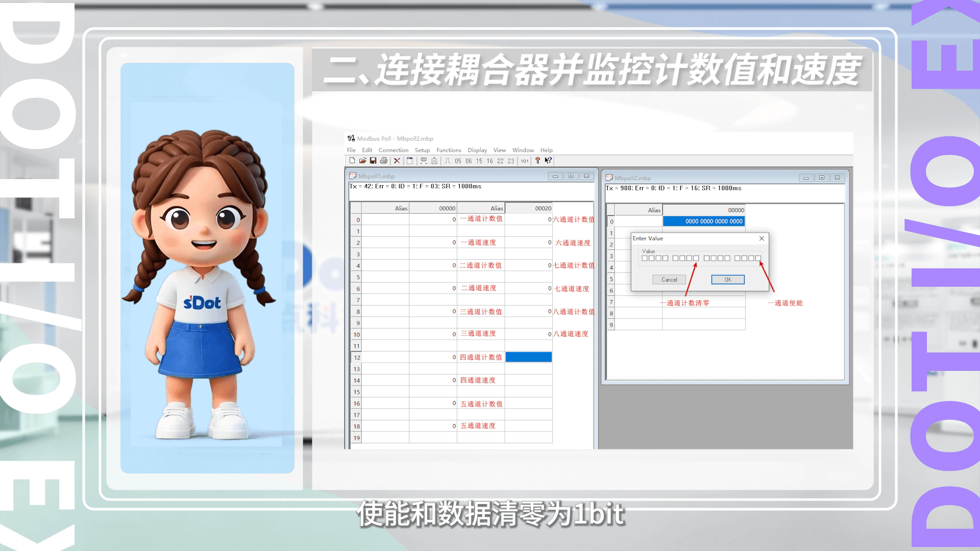The width and height of the screenshot is (980, 551).
Task: Open the Connection menu
Action: pyautogui.click(x=394, y=150)
